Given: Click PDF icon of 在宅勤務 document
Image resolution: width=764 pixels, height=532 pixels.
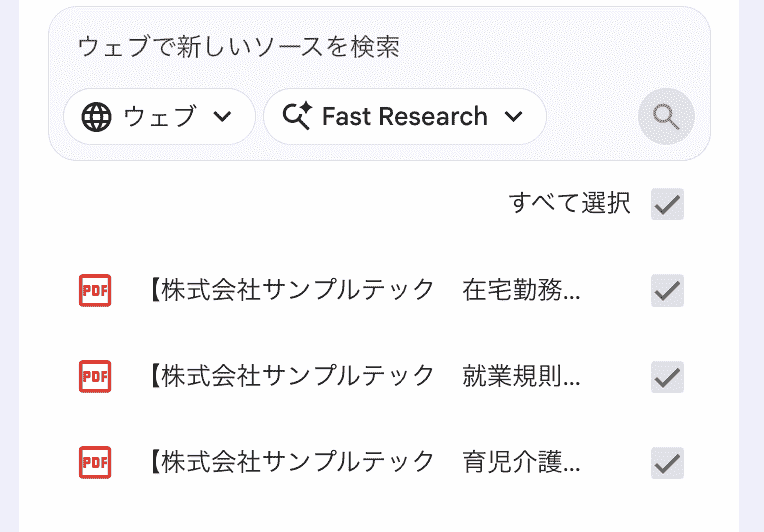Looking at the screenshot, I should pos(95,290).
